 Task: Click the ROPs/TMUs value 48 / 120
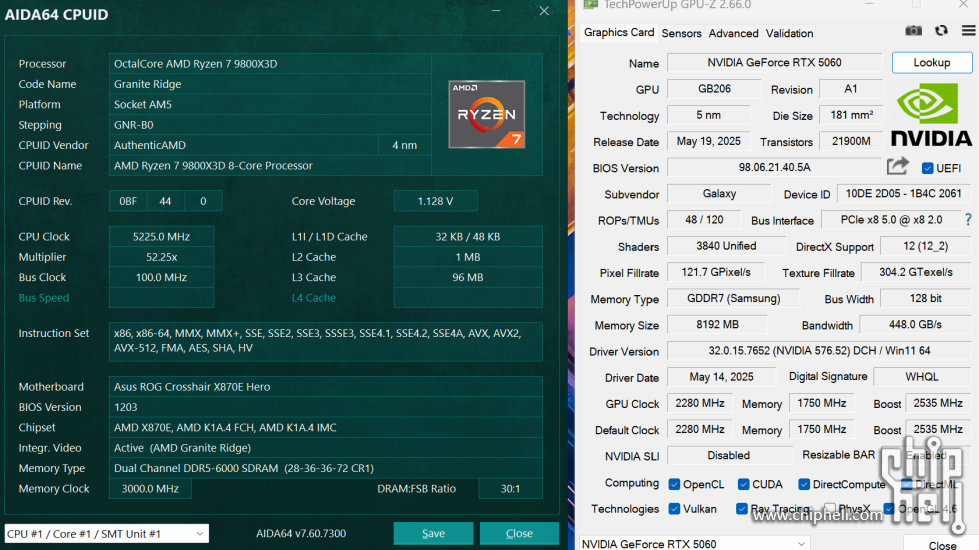coord(704,220)
